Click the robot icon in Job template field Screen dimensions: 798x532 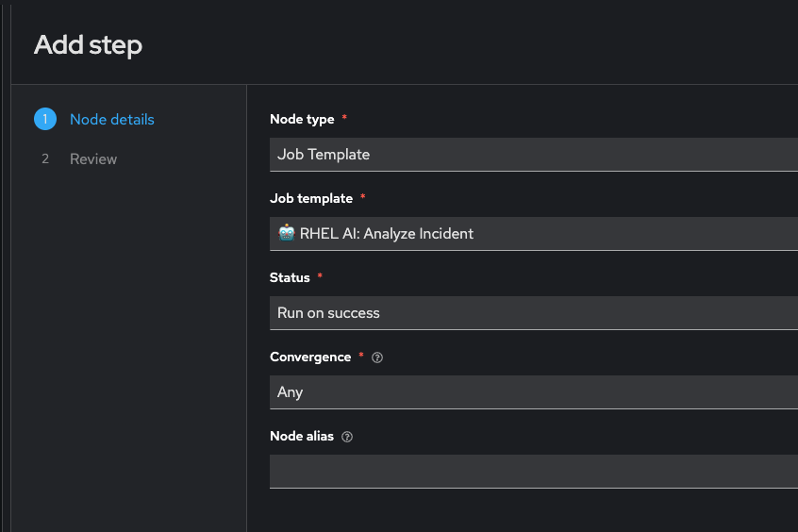[x=287, y=233]
